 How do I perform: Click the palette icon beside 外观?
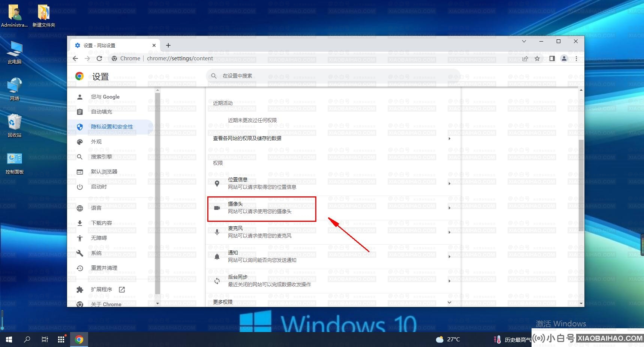point(80,142)
